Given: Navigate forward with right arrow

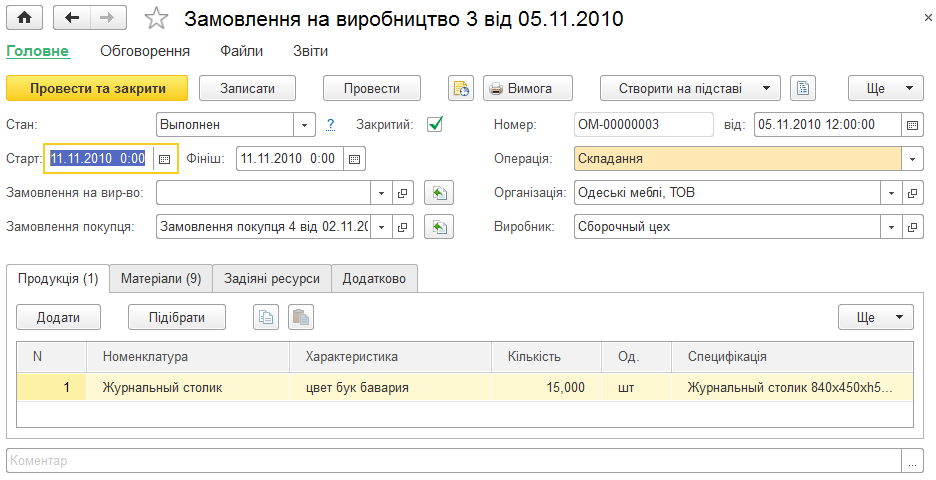Looking at the screenshot, I should click(108, 18).
